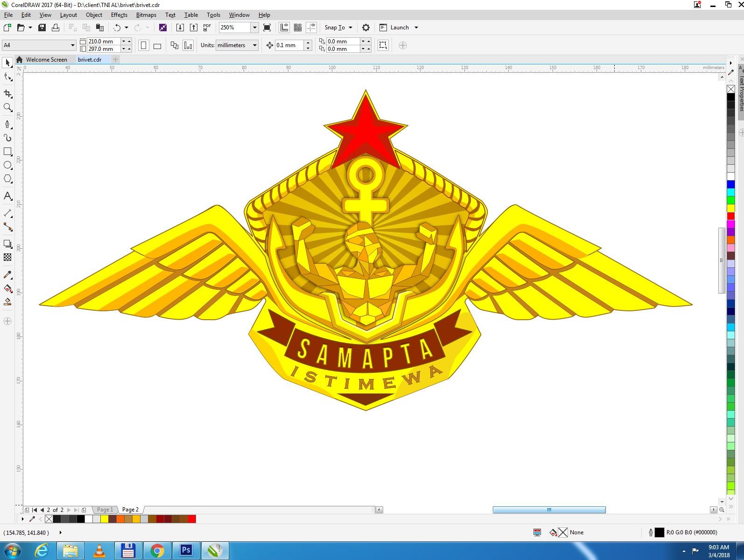Screen dimensions: 744x560
Task: Expand the document palette flyout arrow
Action: click(x=22, y=519)
